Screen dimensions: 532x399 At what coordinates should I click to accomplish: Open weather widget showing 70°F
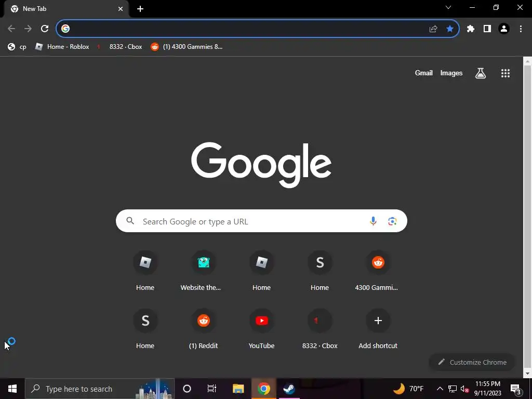tap(408, 389)
